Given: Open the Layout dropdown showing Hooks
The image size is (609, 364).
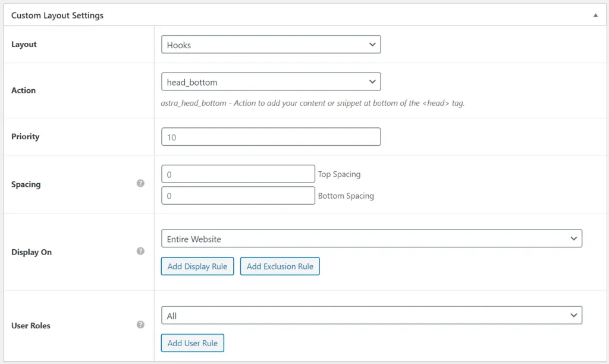Looking at the screenshot, I should [x=271, y=45].
